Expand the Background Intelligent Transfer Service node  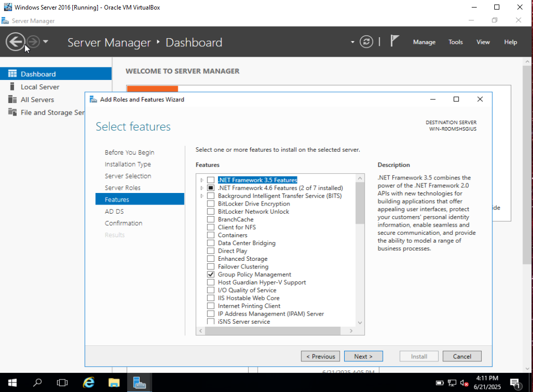point(202,196)
